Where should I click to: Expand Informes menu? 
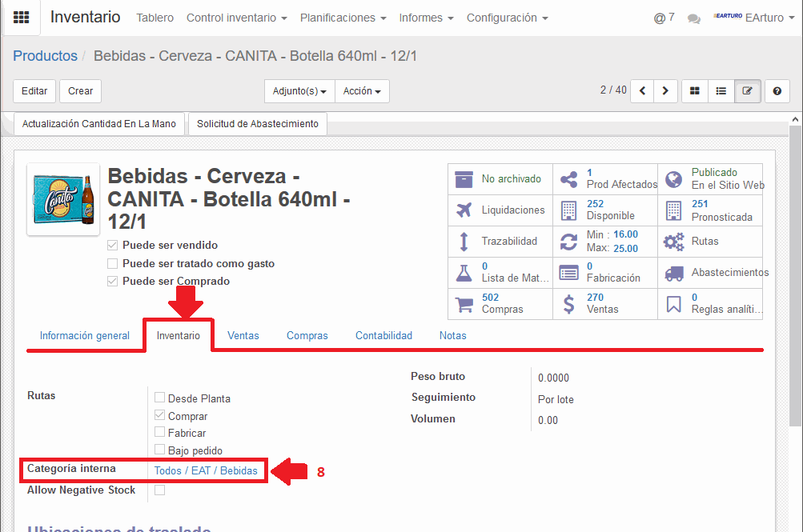[x=426, y=18]
